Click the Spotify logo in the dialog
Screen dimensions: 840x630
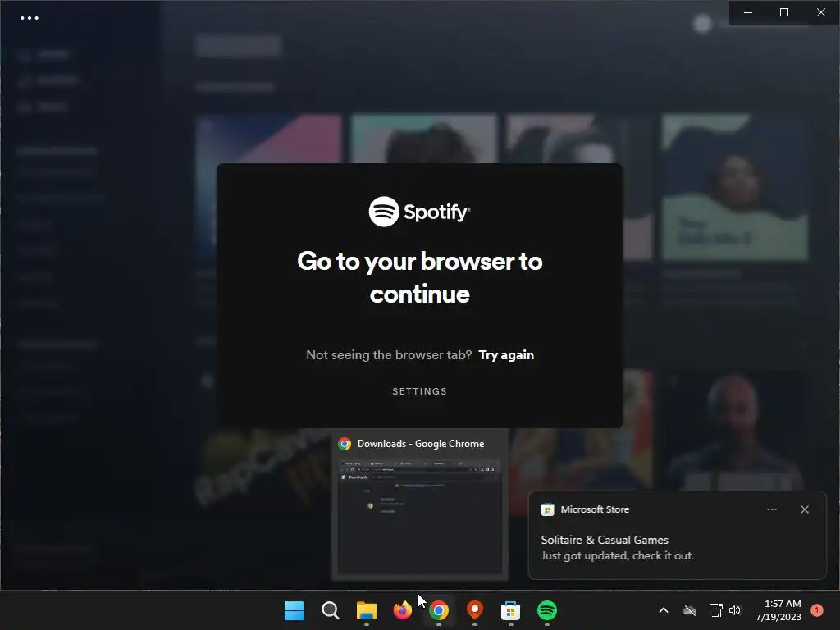coord(419,212)
